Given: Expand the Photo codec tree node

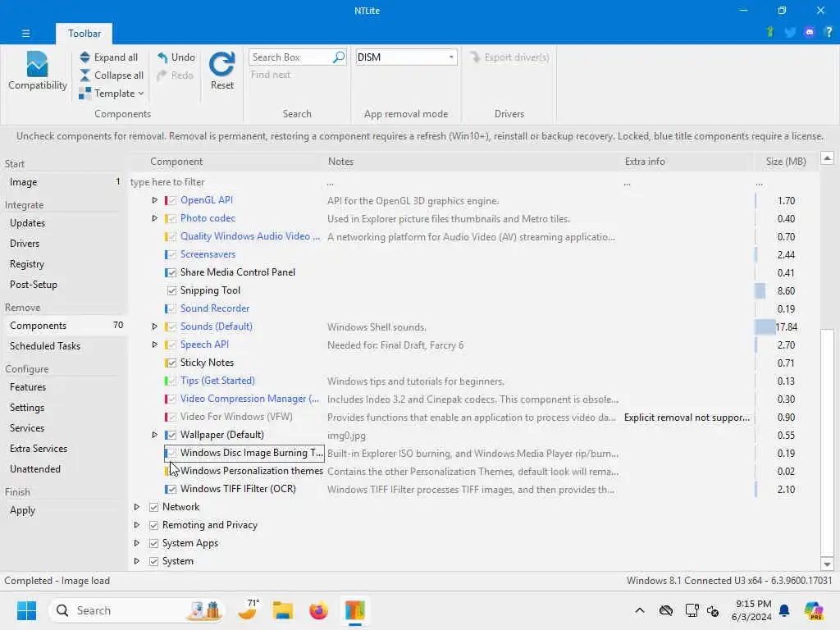Looking at the screenshot, I should [x=154, y=218].
